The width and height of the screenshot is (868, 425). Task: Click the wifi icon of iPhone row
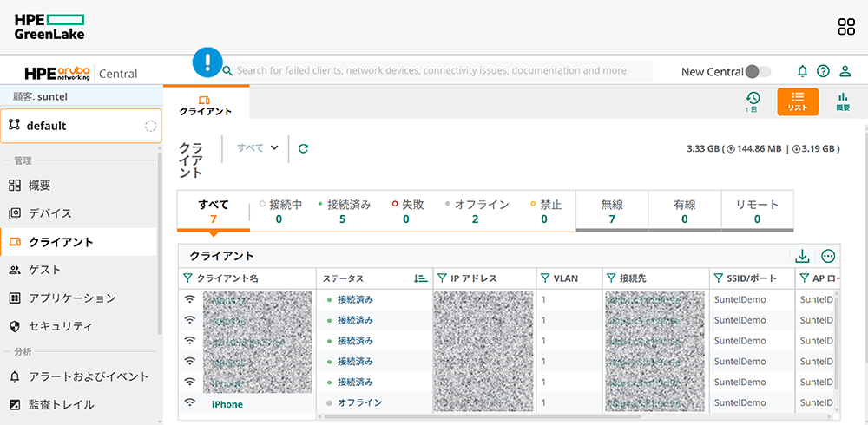(190, 402)
